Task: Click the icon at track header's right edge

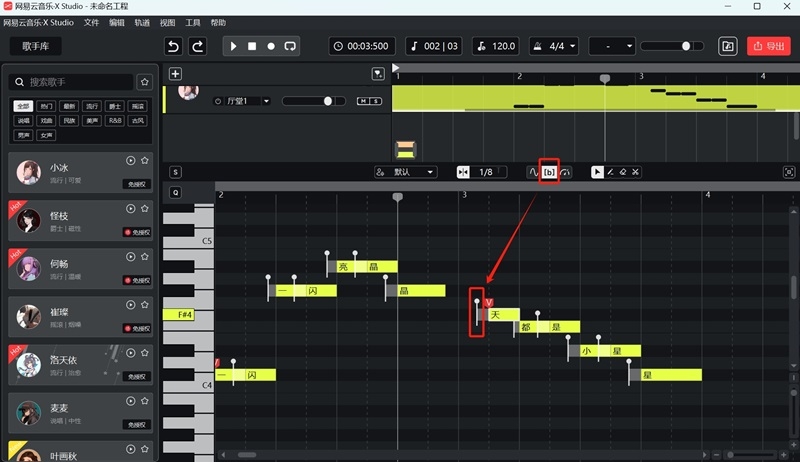Action: pos(378,74)
